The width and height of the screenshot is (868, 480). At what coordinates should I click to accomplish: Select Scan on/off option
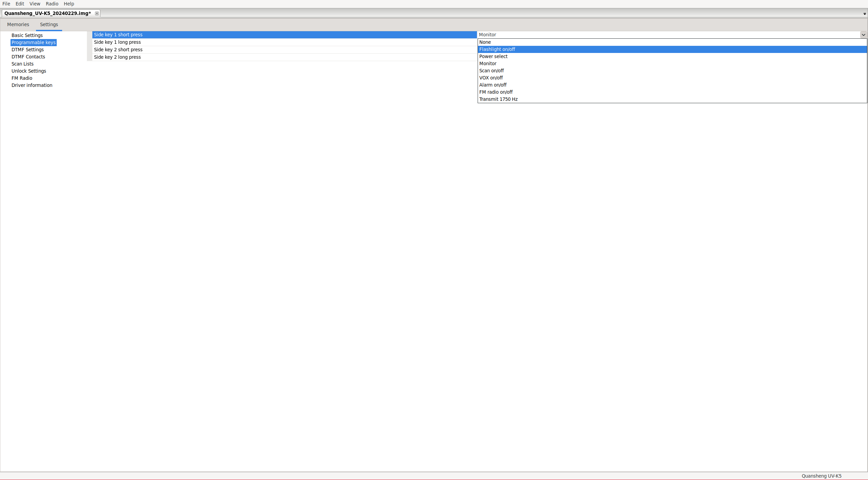pyautogui.click(x=492, y=71)
